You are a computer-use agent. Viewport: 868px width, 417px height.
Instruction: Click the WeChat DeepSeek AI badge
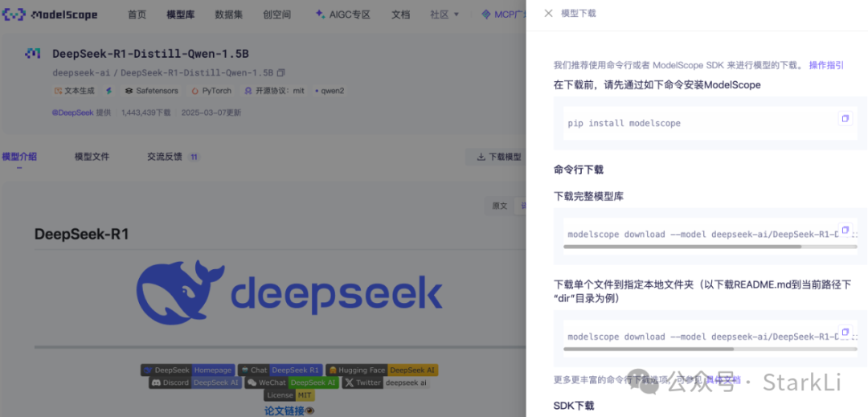pyautogui.click(x=292, y=382)
